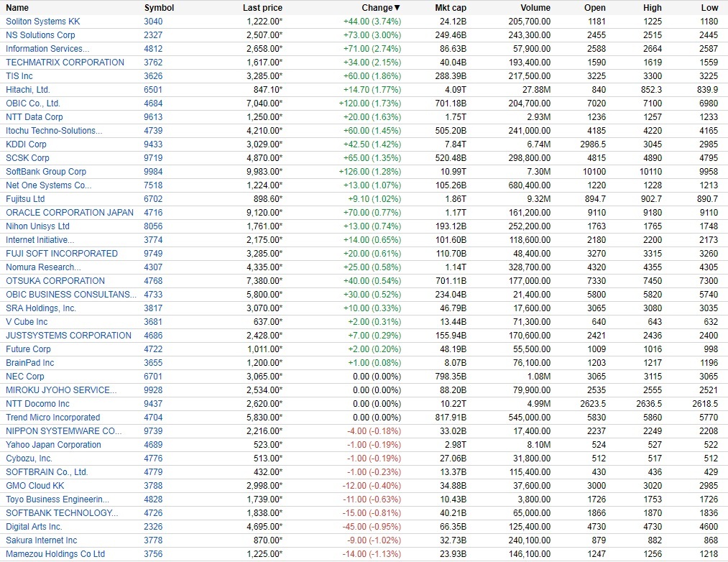
Task: Click ticker symbol 2327
Action: pos(153,35)
